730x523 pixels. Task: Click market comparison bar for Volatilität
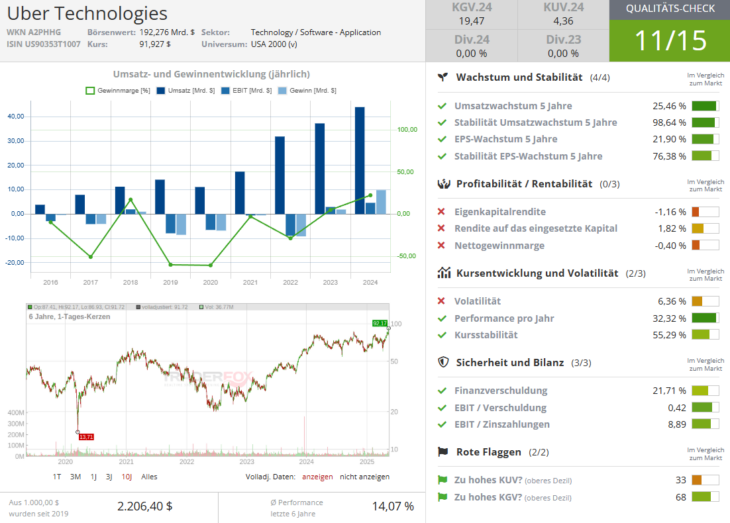(x=705, y=301)
